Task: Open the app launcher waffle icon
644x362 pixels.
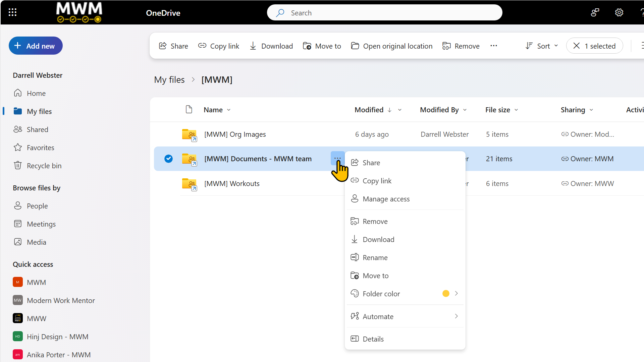Action: point(12,12)
